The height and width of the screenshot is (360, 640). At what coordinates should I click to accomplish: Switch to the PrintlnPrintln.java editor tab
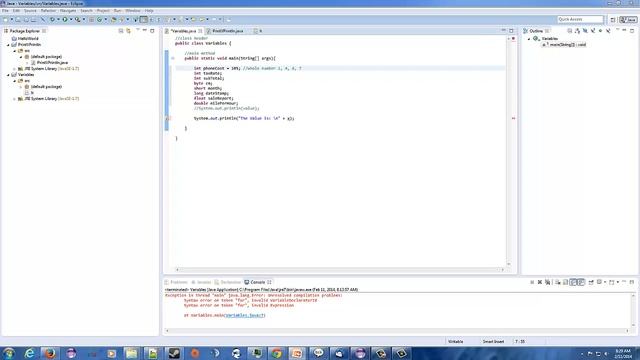[227, 31]
